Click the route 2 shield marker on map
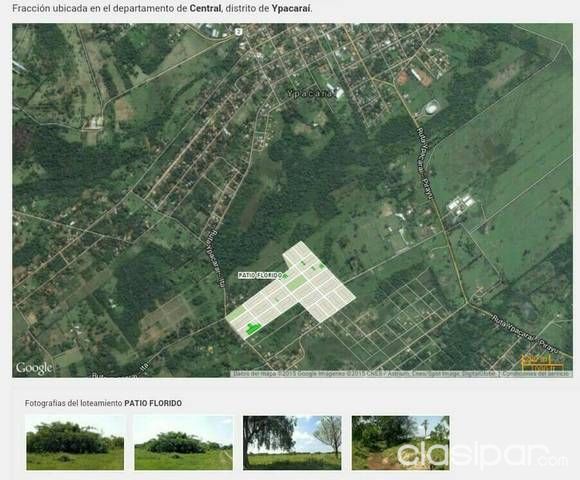Screen dimensions: 580x480 coord(238,32)
